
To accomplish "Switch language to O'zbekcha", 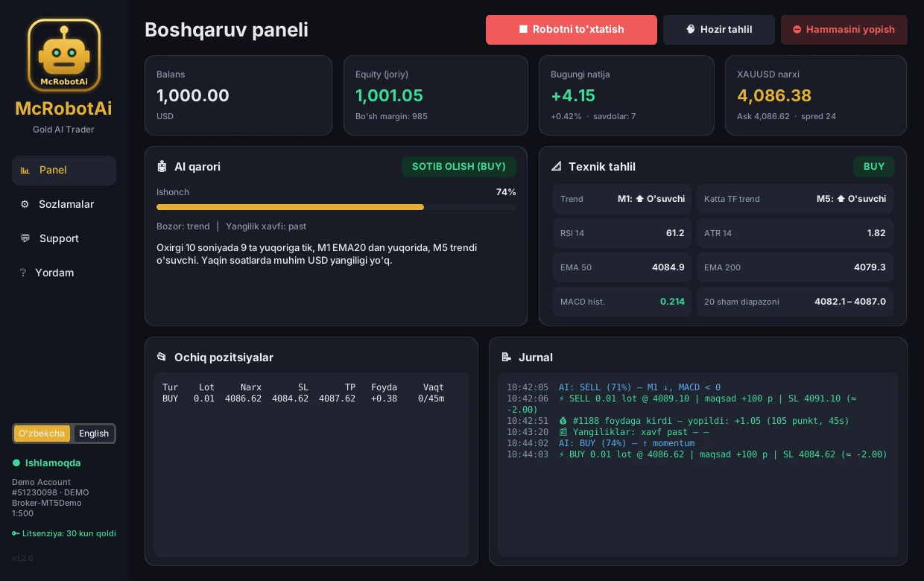I will pos(42,434).
